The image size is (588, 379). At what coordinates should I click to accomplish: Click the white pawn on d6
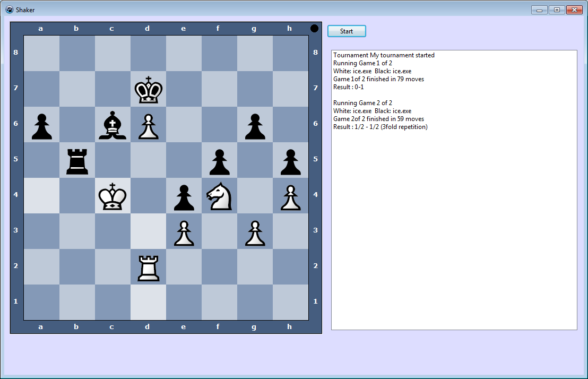tap(148, 126)
